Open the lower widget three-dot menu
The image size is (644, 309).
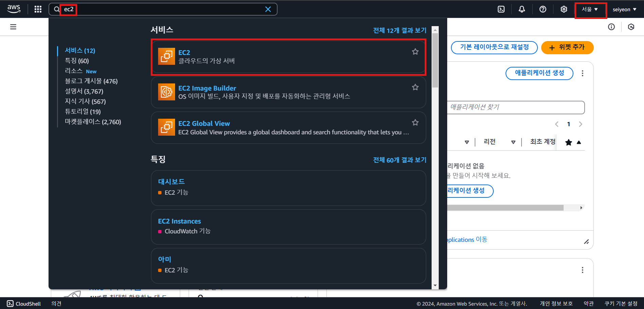pyautogui.click(x=583, y=270)
